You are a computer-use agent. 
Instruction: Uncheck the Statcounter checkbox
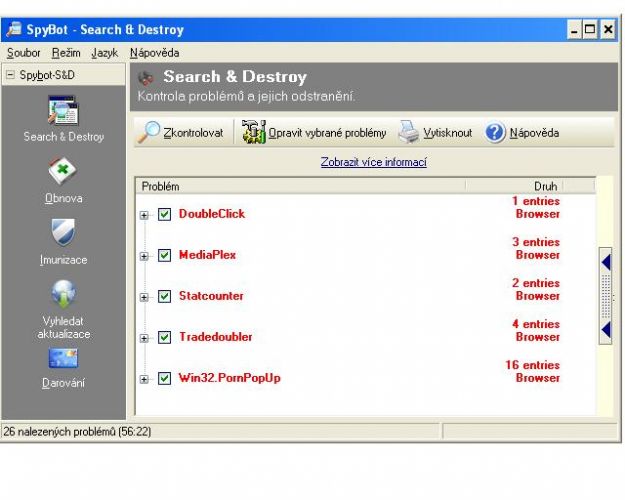pyautogui.click(x=164, y=296)
